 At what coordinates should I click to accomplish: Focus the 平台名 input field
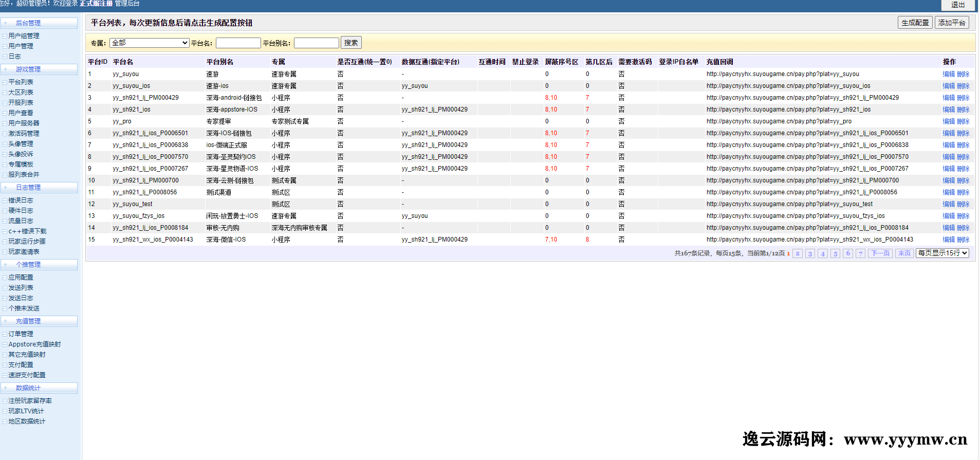238,43
